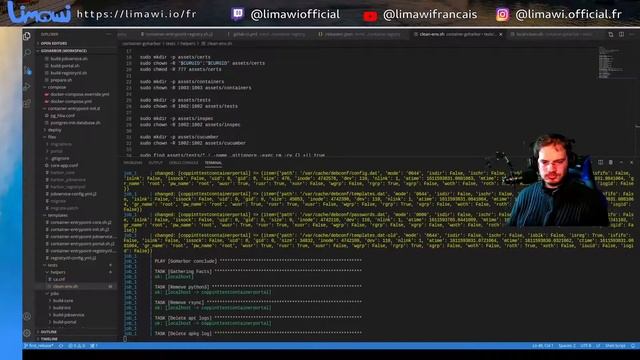Screen dimensions: 640x360
Task: Switch to PROBLEMS panel tab
Action: (x=133, y=162)
